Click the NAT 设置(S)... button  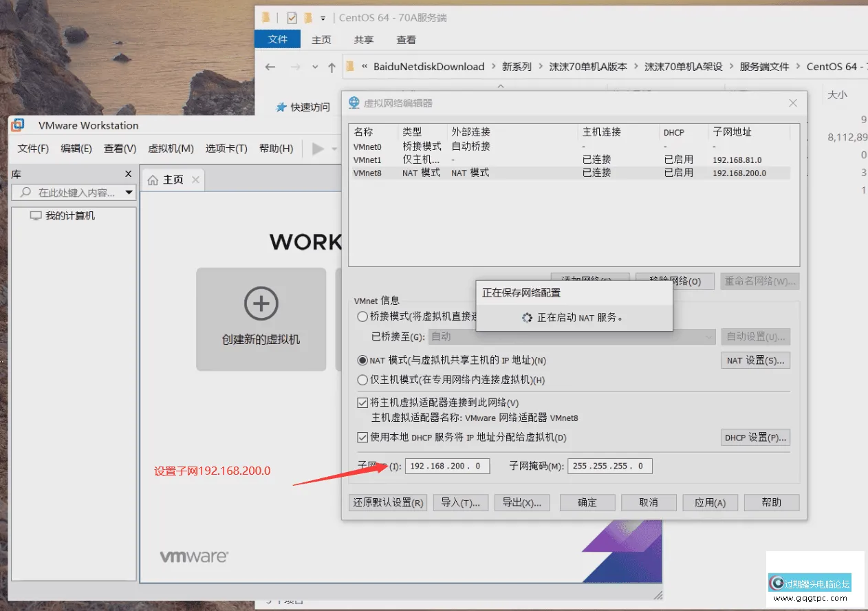tap(755, 361)
